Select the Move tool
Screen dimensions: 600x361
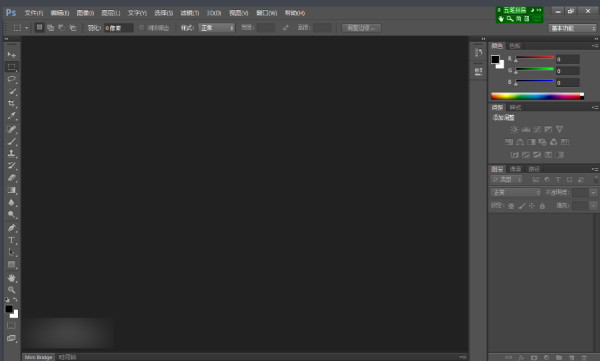(11, 55)
